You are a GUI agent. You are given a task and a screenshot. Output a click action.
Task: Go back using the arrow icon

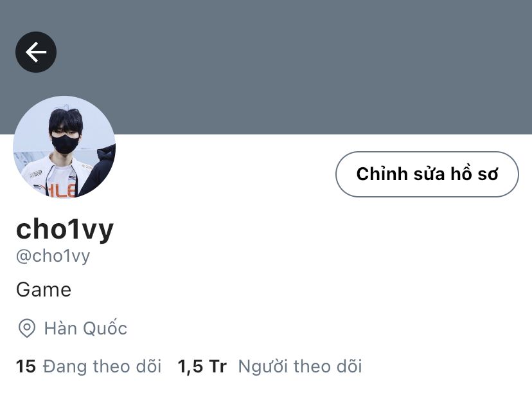36,52
